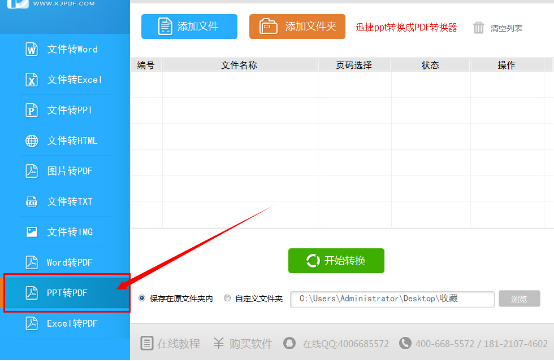Click the TXT file icon in sidebar
554x361 pixels.
tap(32, 201)
